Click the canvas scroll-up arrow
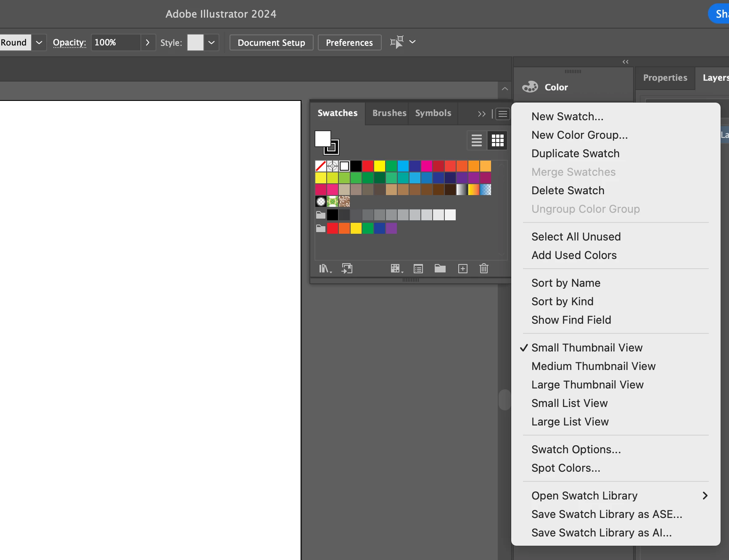 tap(504, 89)
